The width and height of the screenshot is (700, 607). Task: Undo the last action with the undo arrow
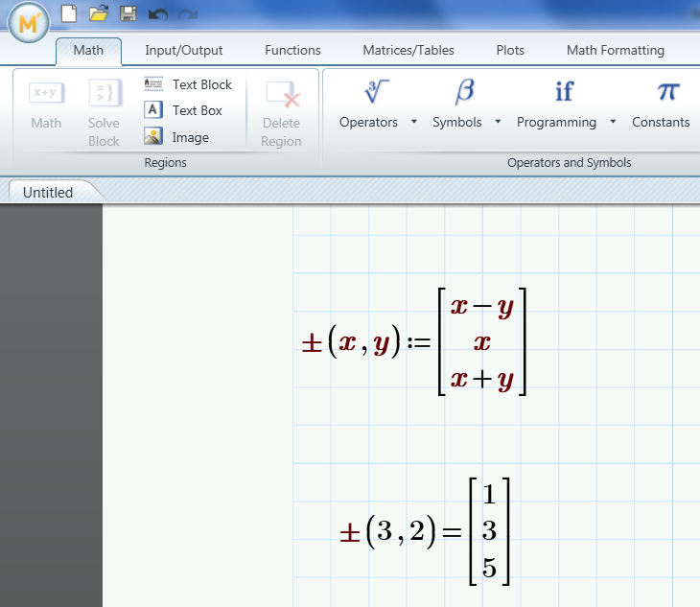[157, 13]
